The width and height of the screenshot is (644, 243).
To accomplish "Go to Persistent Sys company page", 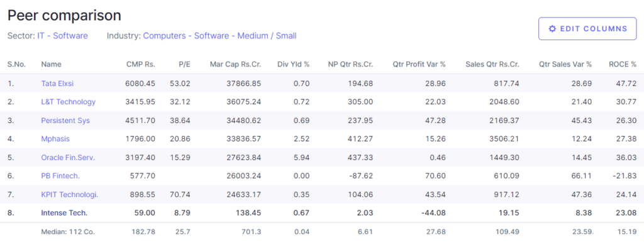I will tap(65, 121).
